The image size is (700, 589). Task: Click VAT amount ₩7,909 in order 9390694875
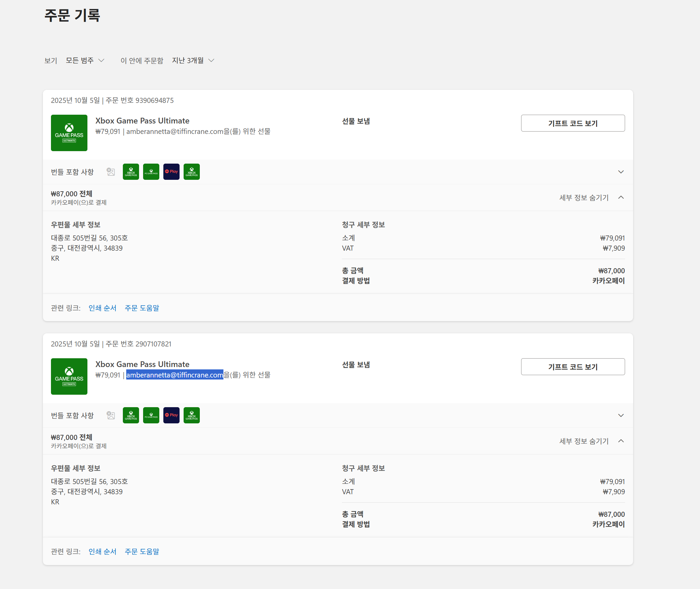(x=614, y=248)
